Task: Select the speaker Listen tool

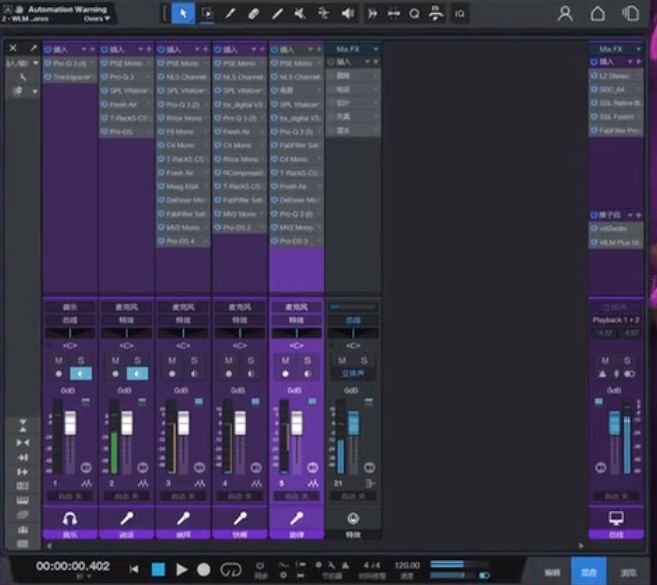Action: [347, 13]
